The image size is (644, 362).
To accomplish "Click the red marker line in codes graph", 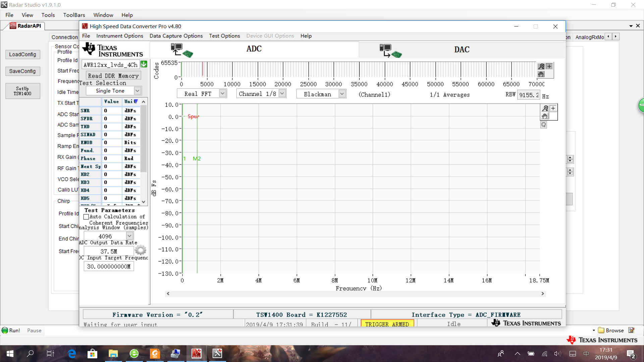I will pyautogui.click(x=203, y=69).
